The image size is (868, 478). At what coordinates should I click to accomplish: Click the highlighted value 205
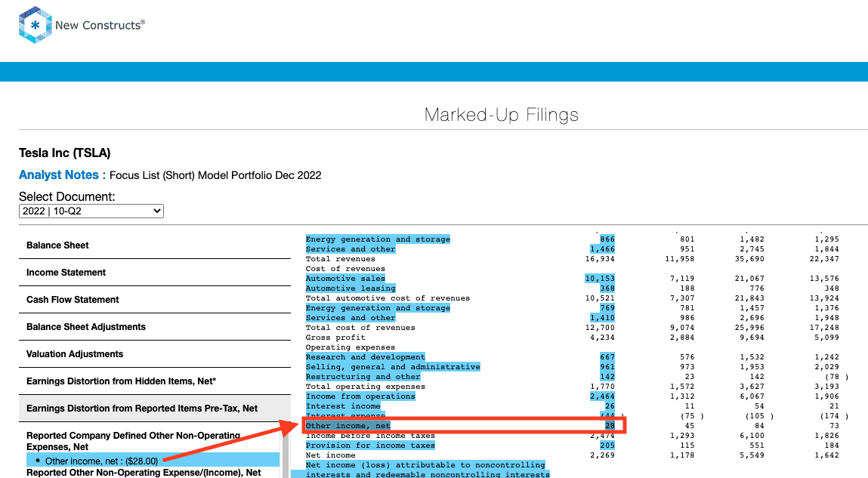(x=607, y=446)
